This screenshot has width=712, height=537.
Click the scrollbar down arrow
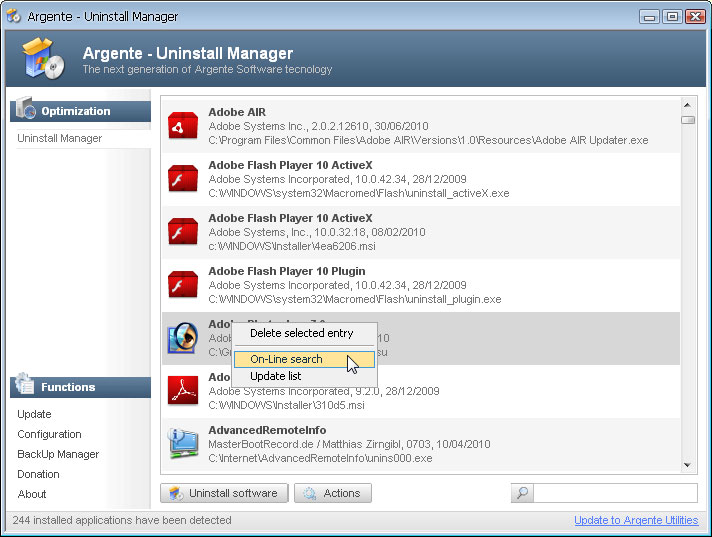coord(687,465)
